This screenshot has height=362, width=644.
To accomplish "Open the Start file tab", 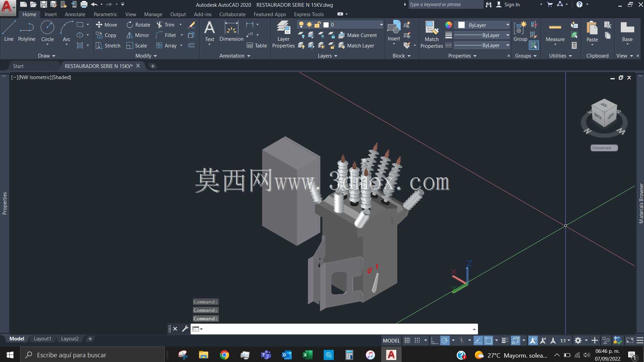I will pyautogui.click(x=18, y=66).
